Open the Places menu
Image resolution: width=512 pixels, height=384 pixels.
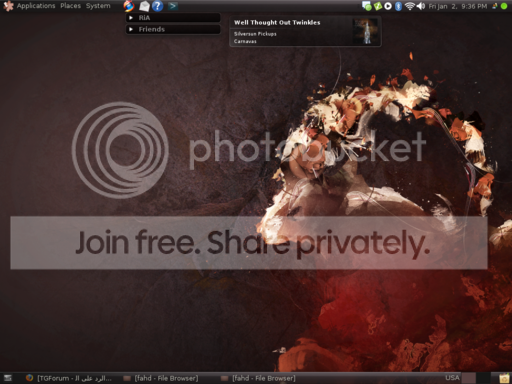pos(70,6)
